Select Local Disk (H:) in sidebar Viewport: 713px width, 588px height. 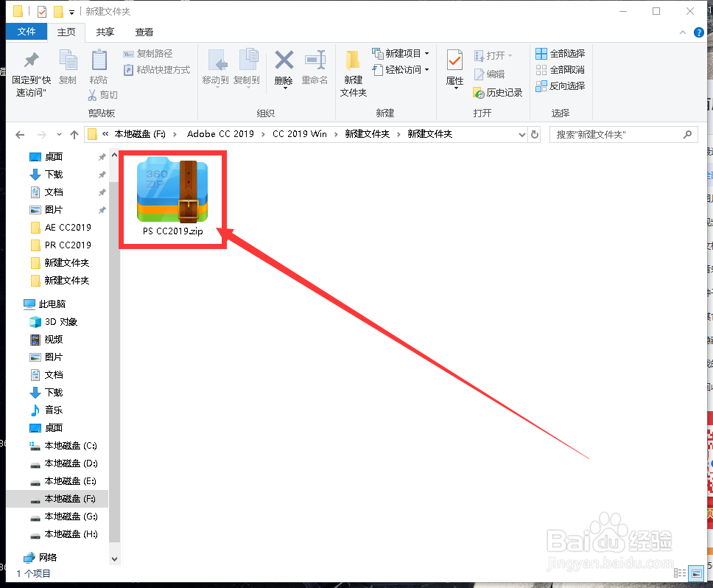(x=71, y=534)
